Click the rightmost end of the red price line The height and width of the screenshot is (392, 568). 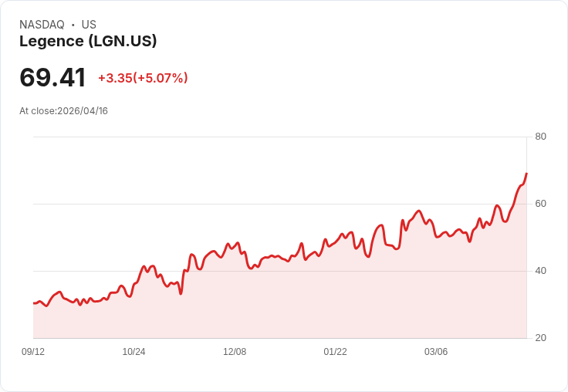click(x=526, y=174)
